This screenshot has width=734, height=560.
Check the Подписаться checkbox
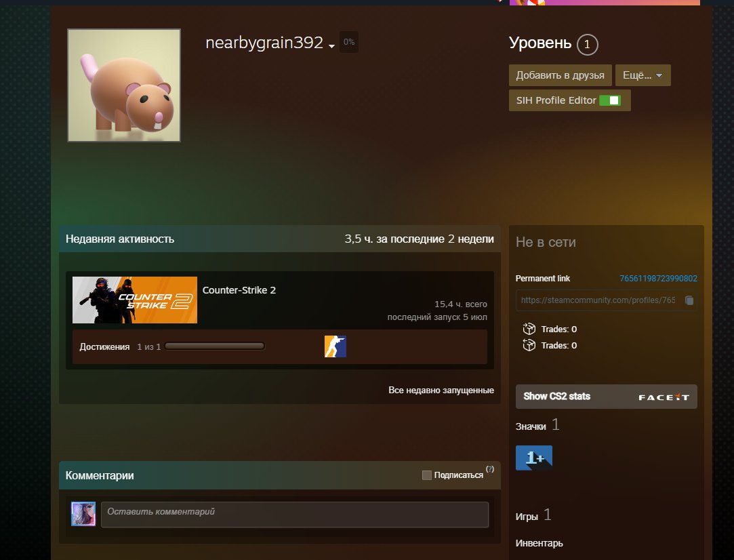click(426, 475)
